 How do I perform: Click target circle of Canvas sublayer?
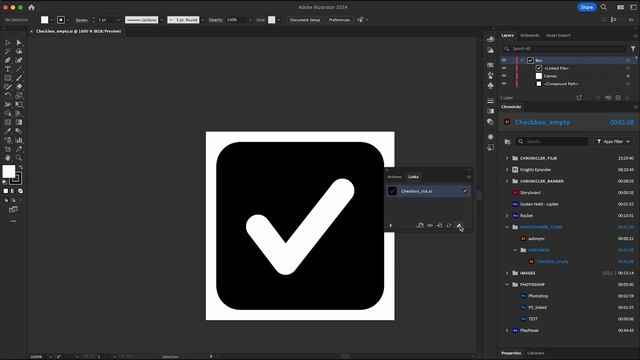(x=628, y=76)
